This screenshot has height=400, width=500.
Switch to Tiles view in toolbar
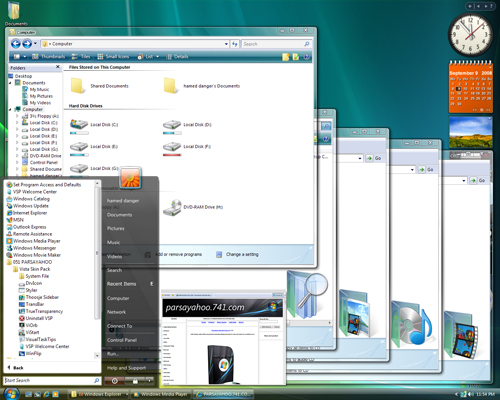coord(81,57)
